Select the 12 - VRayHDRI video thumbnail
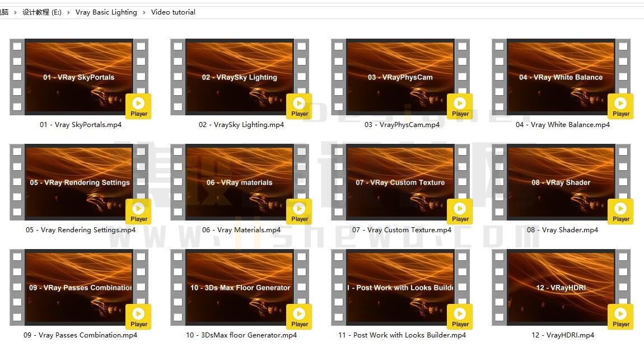The image size is (644, 347). pyautogui.click(x=561, y=287)
